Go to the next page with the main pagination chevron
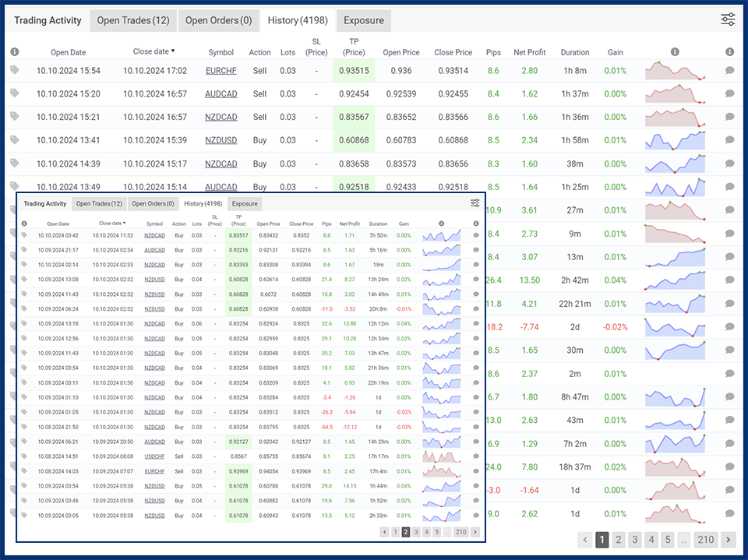 (728, 540)
